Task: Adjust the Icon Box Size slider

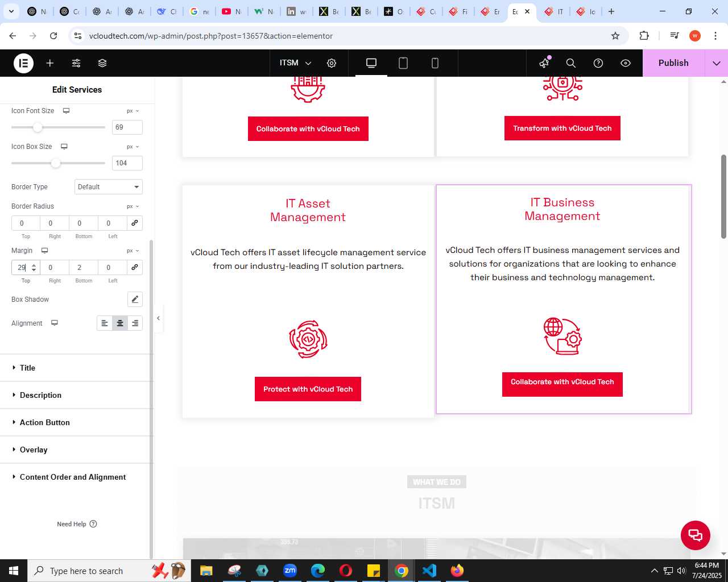Action: (55, 163)
